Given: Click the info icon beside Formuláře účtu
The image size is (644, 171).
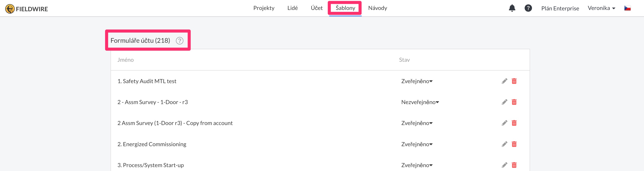Looking at the screenshot, I should pos(179,41).
